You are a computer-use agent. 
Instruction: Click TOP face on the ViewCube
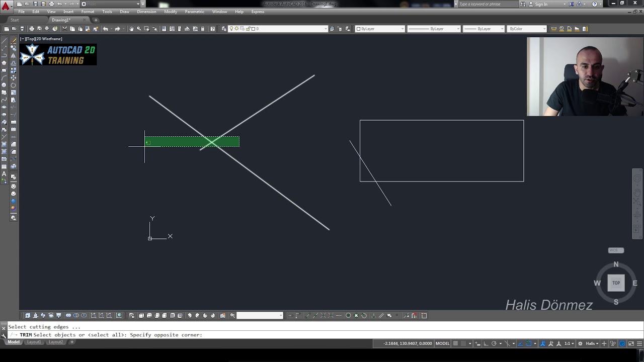click(x=616, y=283)
